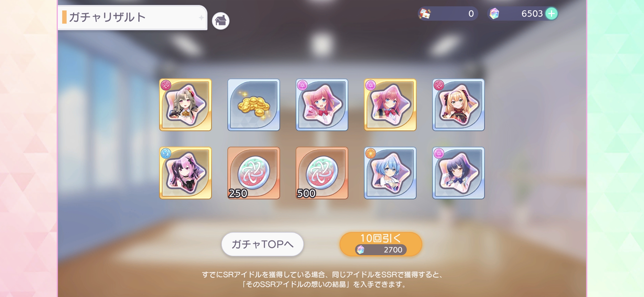Go to ガチャTOPへ
Screen dimensions: 644x297
click(262, 244)
